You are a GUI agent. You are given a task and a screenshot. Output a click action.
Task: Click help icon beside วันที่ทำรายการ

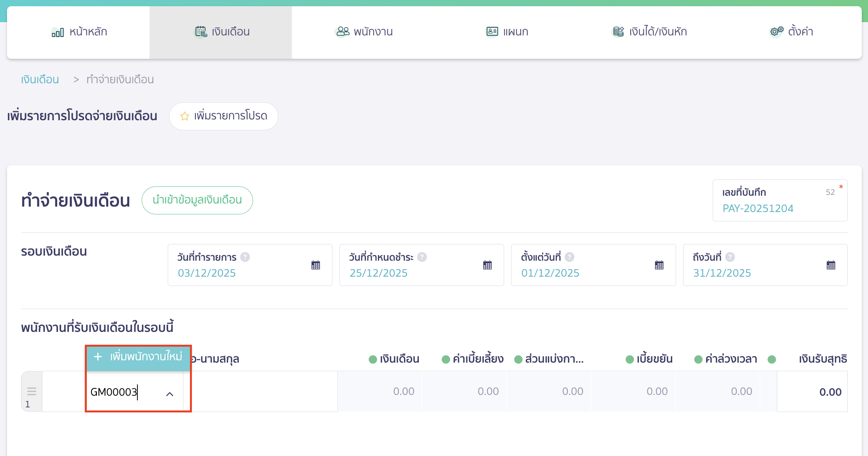[245, 257]
